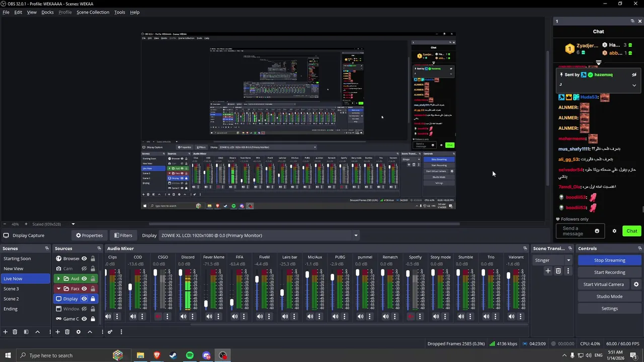
Task: Open source Properties button
Action: pyautogui.click(x=89, y=235)
